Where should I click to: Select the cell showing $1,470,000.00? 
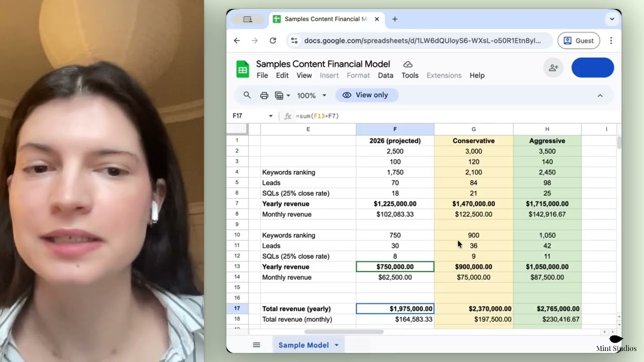pos(473,204)
